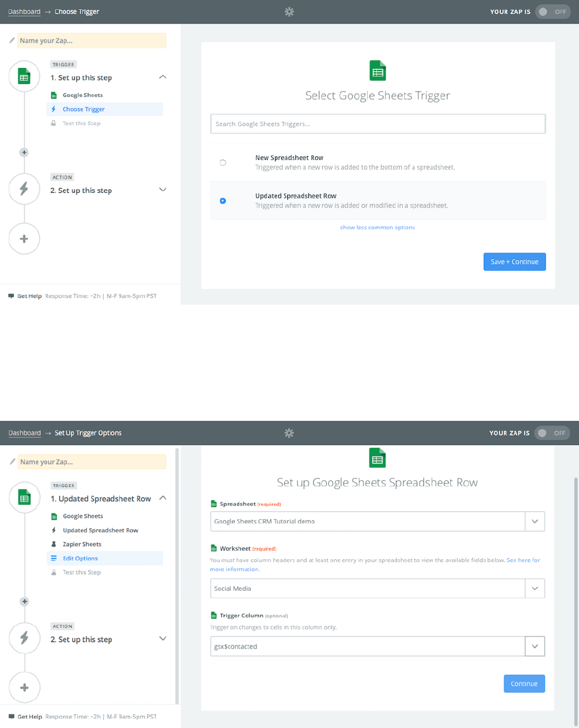Open Zapier gear logo in bottom screenshot header
Viewport: 579px width, 728px height.
point(289,433)
